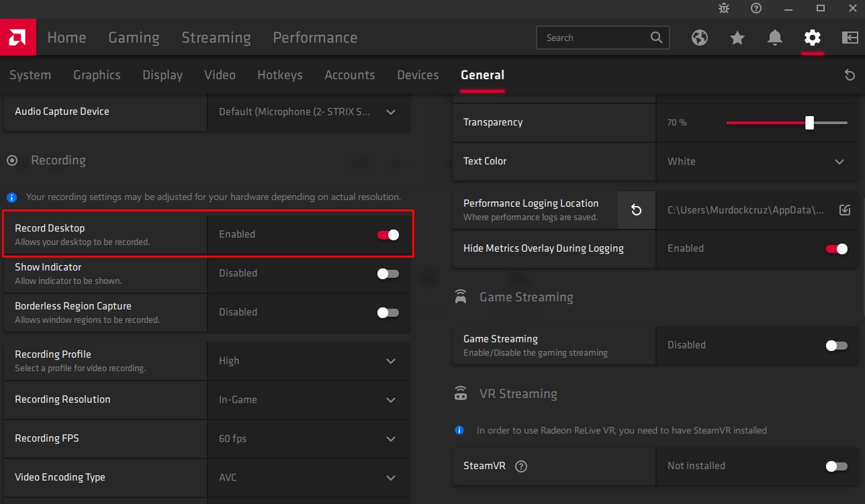865x504 pixels.
Task: Reset Performance Logging Location to default
Action: coord(636,209)
